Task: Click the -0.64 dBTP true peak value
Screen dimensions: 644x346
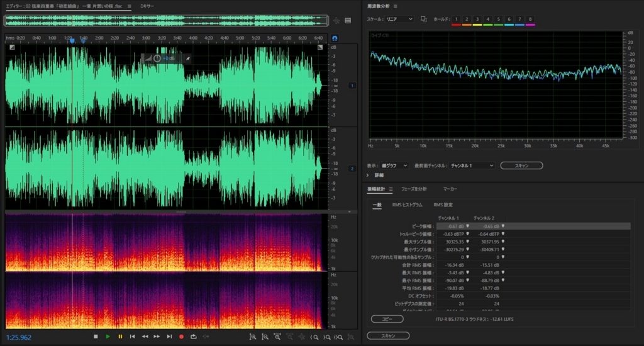Action: (x=488, y=234)
